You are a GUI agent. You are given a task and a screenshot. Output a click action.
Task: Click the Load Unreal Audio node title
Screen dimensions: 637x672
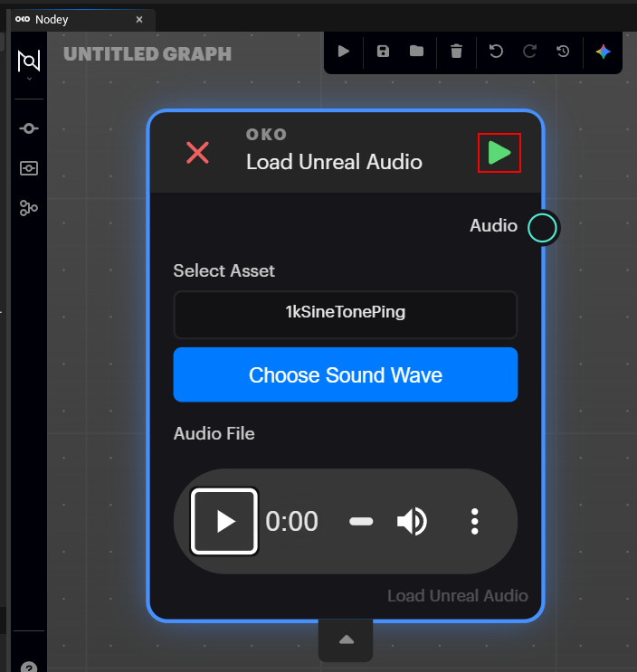coord(335,162)
